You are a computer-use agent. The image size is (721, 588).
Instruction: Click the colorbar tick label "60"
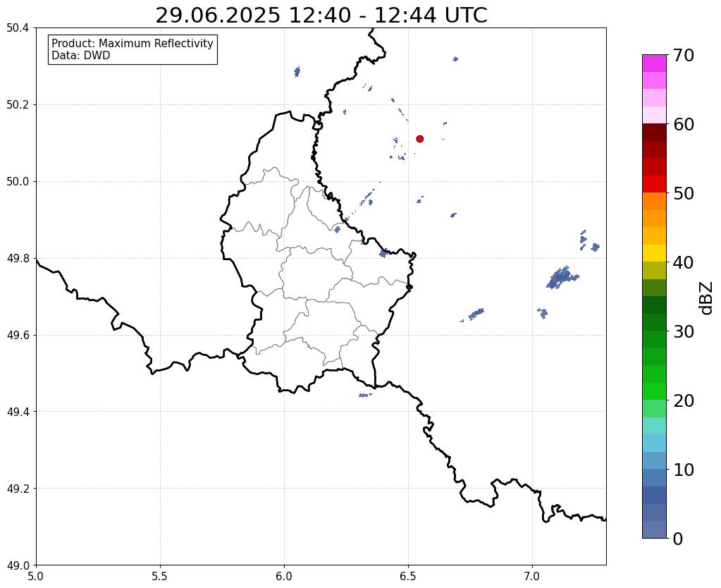coord(684,124)
